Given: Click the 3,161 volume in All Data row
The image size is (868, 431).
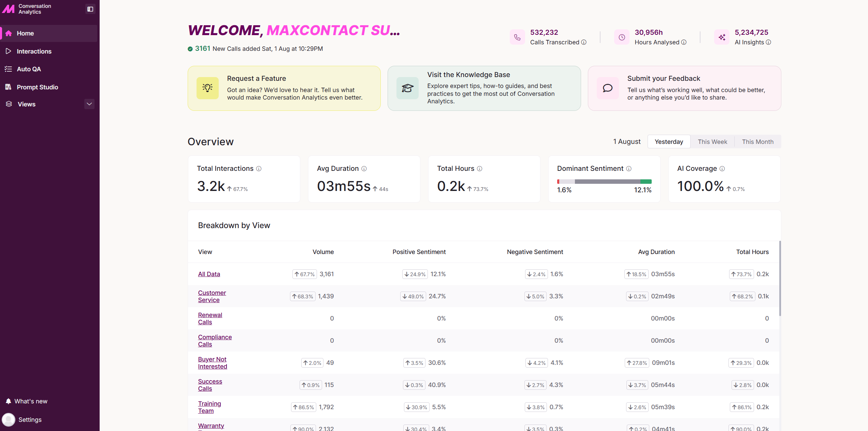Looking at the screenshot, I should 327,274.
